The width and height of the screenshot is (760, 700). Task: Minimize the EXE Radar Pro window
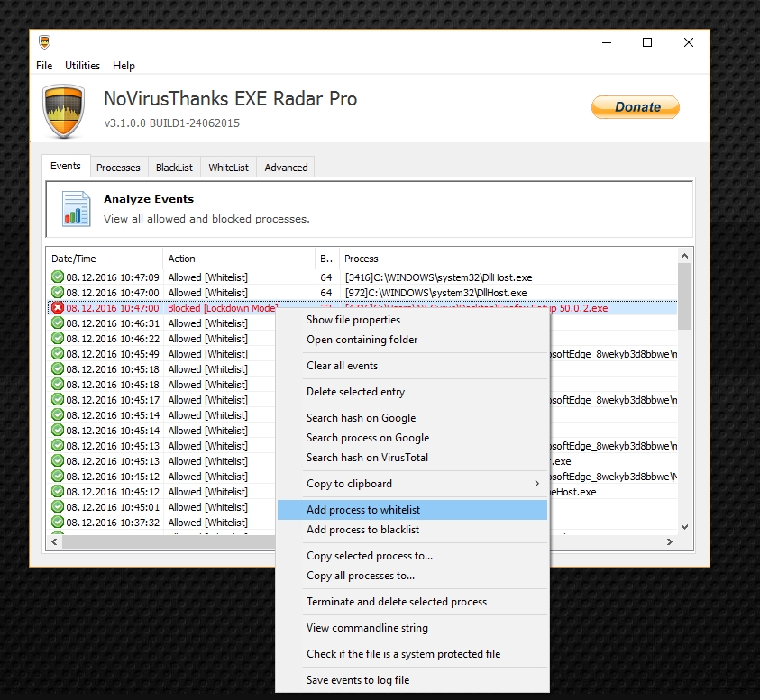(x=607, y=42)
